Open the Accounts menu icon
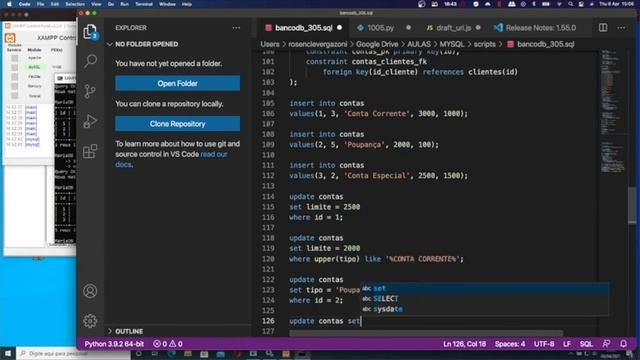The width and height of the screenshot is (640, 360). pyautogui.click(x=90, y=291)
